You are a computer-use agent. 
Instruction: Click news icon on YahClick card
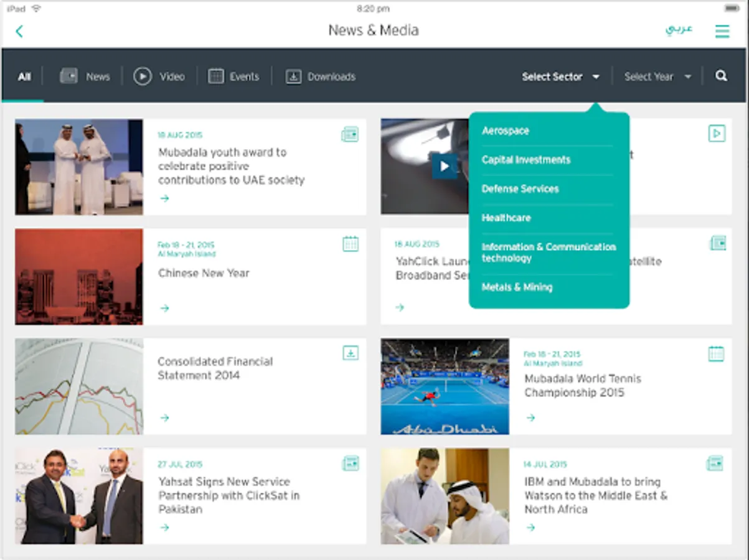(718, 243)
